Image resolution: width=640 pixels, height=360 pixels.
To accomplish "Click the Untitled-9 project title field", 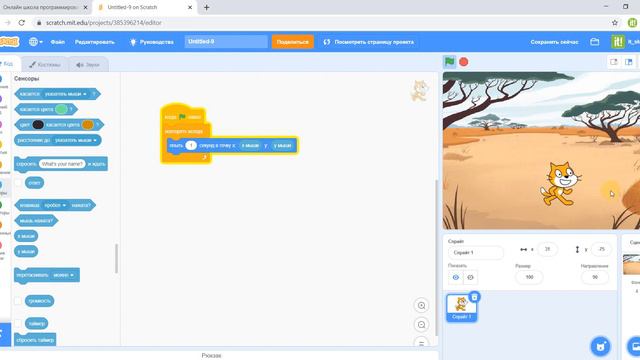I will coord(226,42).
